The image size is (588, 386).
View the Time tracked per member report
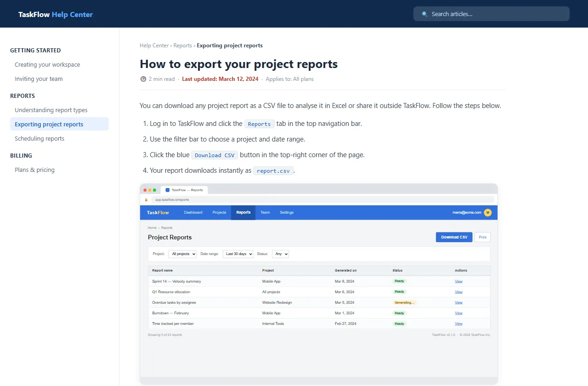[458, 324]
